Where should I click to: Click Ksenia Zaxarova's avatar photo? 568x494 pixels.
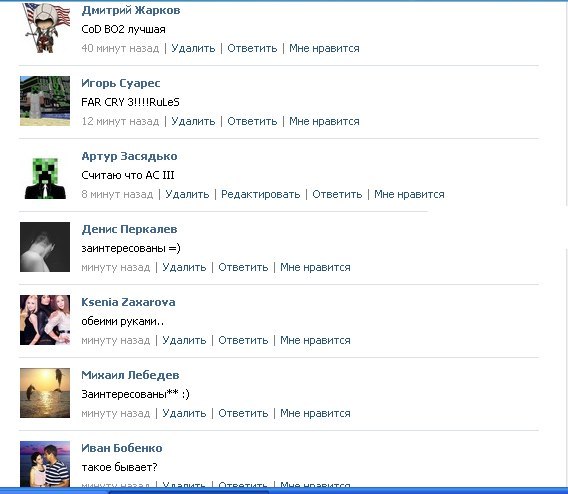tap(45, 320)
